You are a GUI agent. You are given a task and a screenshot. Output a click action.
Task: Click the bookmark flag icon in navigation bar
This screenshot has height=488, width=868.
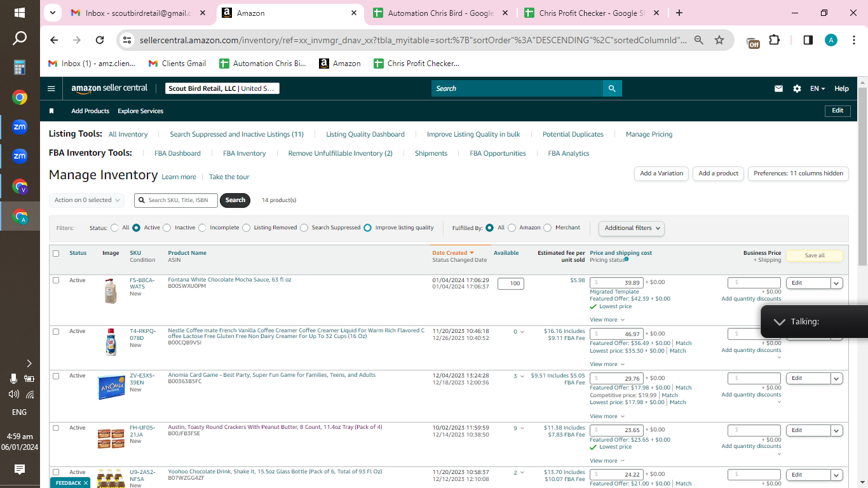(51, 111)
